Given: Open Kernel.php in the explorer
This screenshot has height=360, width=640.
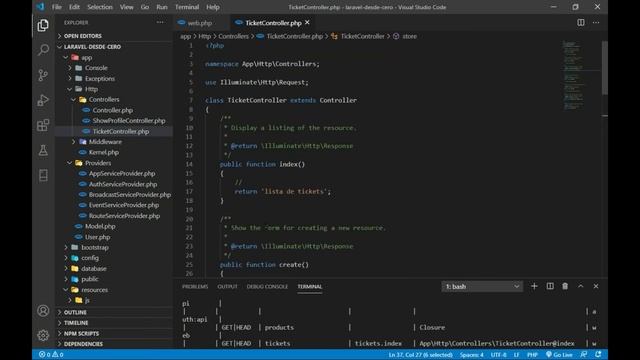Looking at the screenshot, I should (104, 152).
